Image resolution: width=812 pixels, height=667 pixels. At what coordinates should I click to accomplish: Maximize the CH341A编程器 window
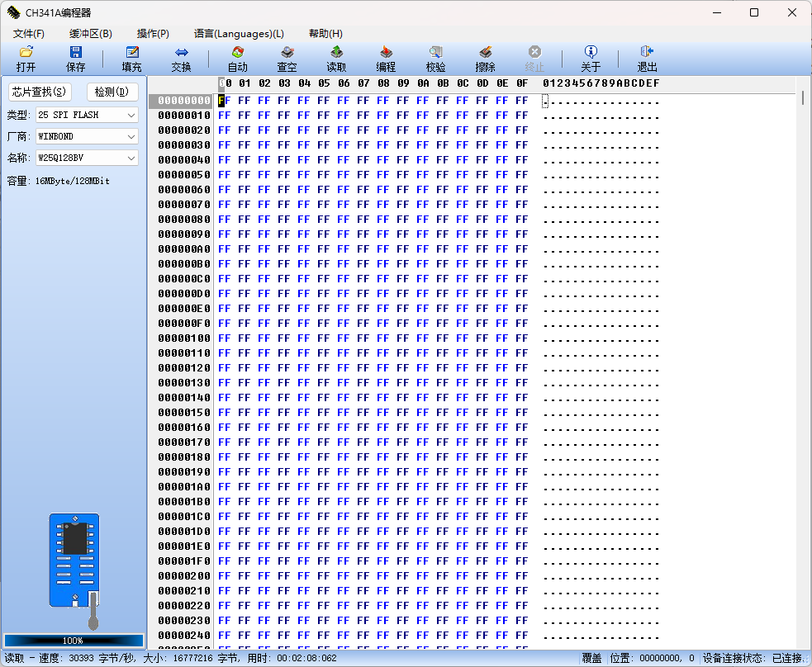tap(754, 12)
